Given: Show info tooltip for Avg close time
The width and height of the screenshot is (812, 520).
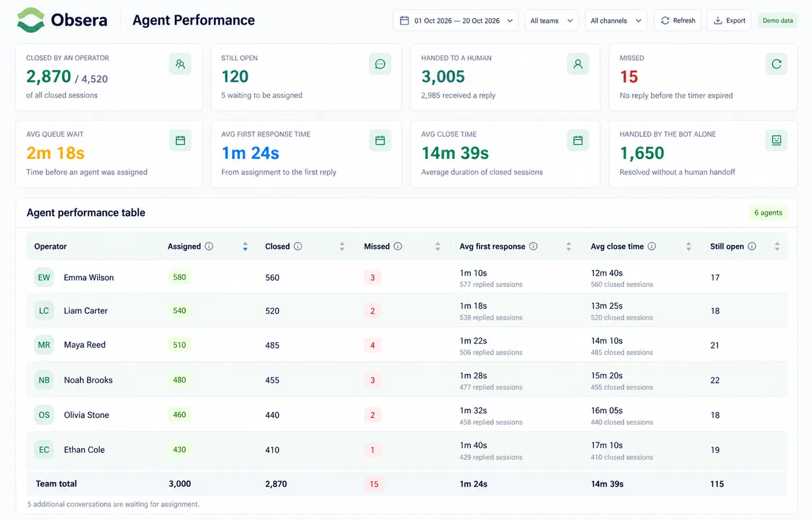Looking at the screenshot, I should click(x=651, y=246).
